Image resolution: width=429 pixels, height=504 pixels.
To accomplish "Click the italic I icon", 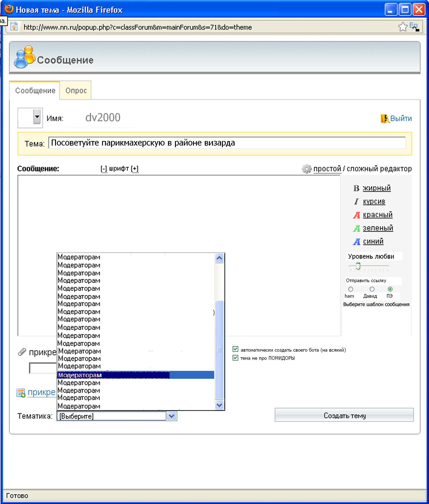I will [356, 201].
